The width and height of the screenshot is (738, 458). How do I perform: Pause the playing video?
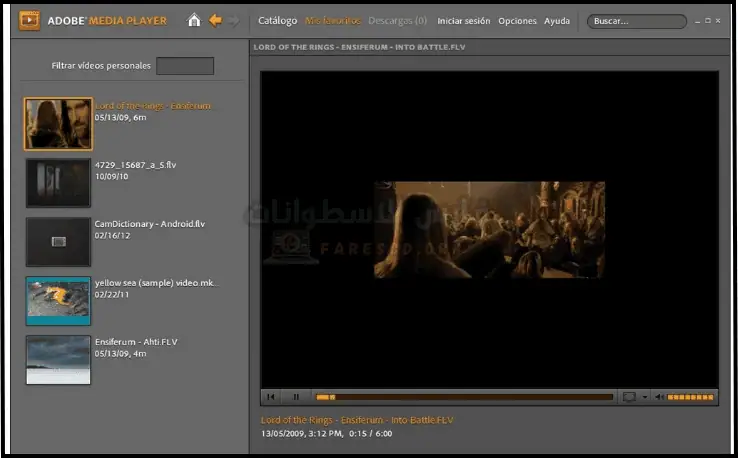[296, 397]
